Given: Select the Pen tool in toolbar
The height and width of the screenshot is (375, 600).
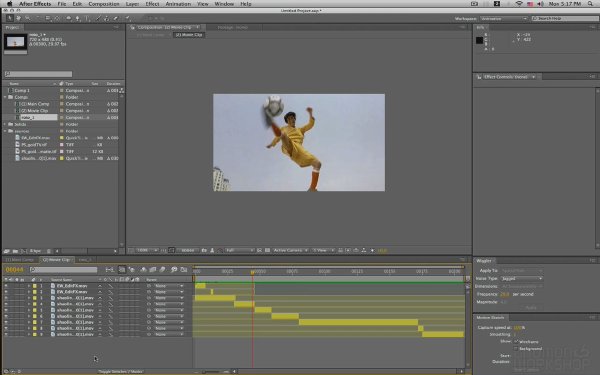Looking at the screenshot, I should (78, 18).
